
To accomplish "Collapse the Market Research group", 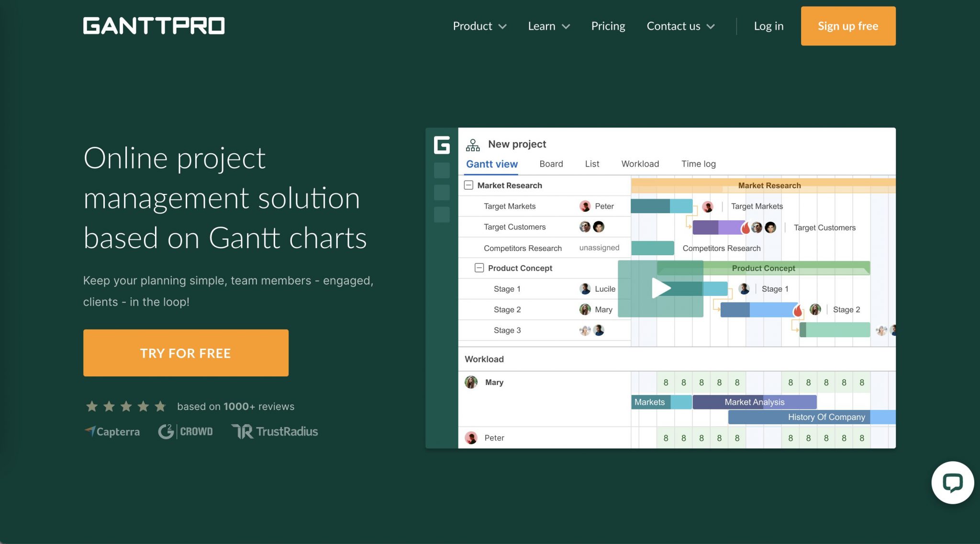I will point(468,185).
